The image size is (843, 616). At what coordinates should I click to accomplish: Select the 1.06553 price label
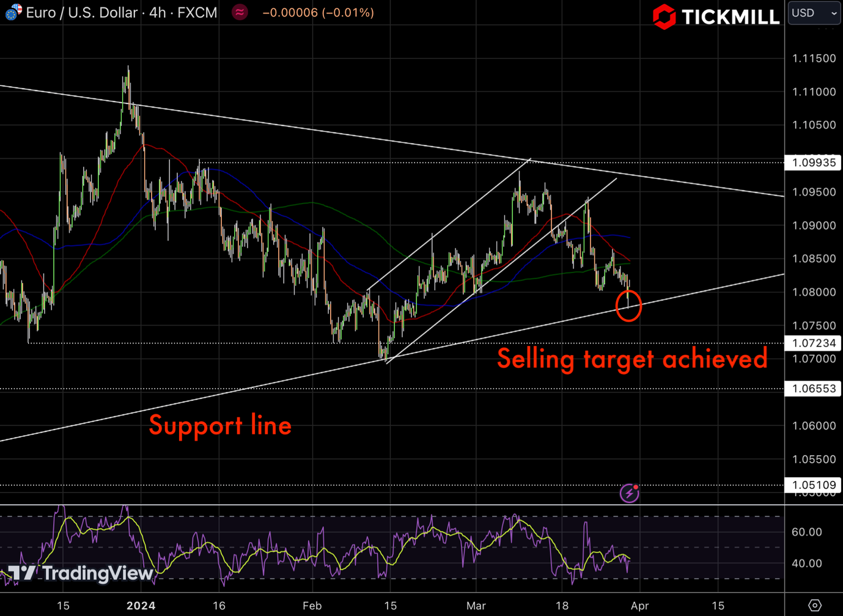click(x=813, y=389)
